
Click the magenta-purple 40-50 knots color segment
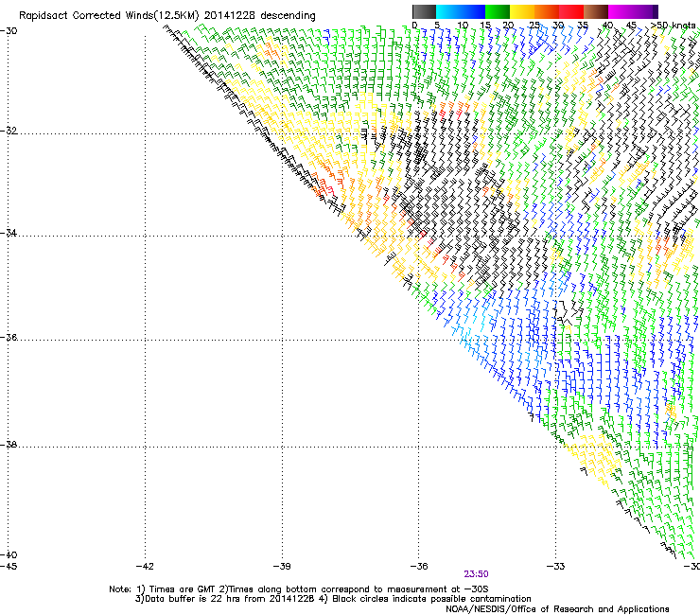pyautogui.click(x=633, y=11)
